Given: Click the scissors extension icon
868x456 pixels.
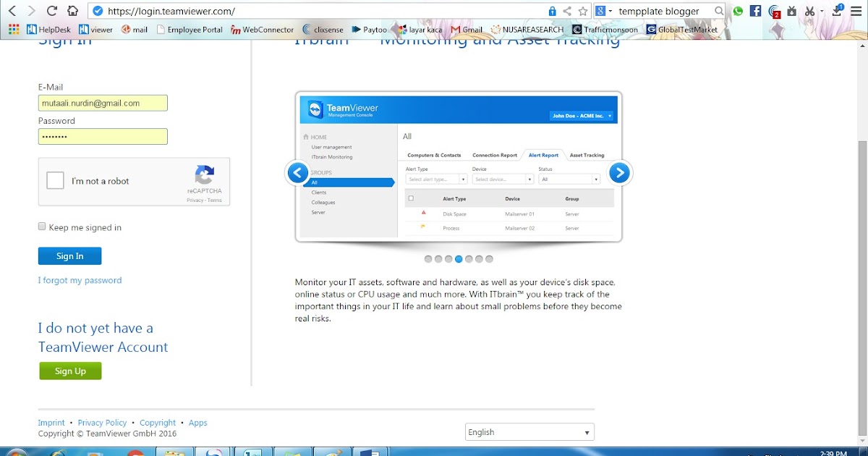Looking at the screenshot, I should pyautogui.click(x=810, y=11).
